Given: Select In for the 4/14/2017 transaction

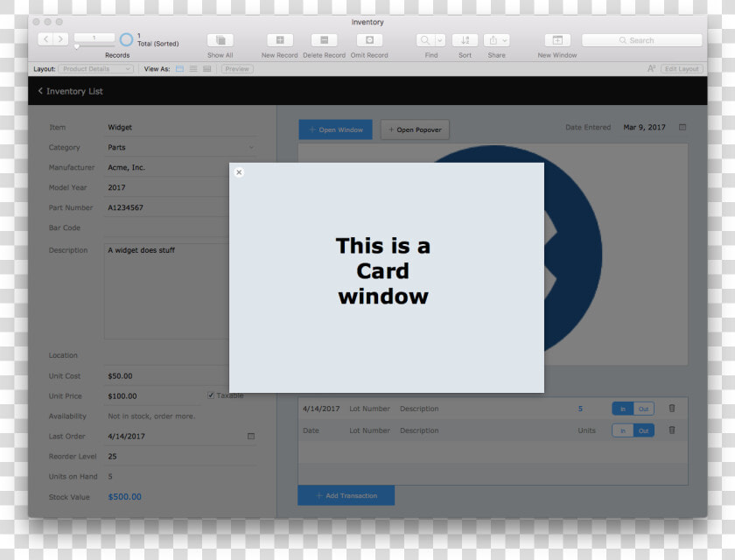Looking at the screenshot, I should click(x=622, y=409).
